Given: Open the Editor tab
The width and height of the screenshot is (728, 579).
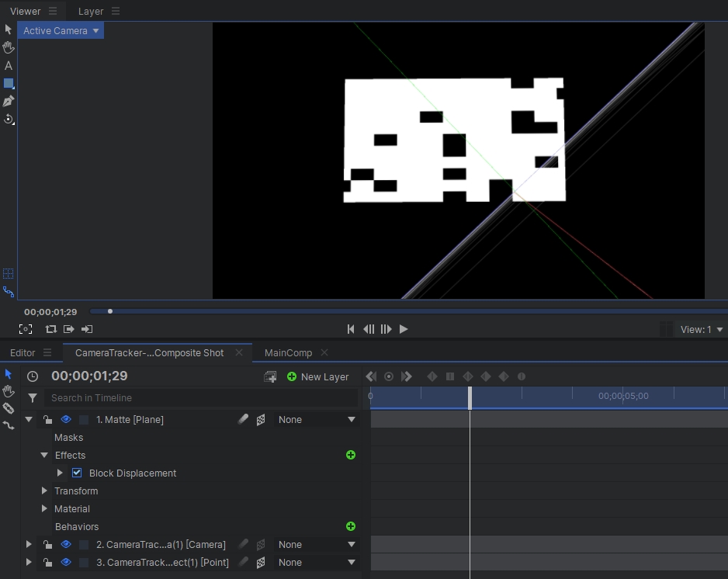Looking at the screenshot, I should point(23,353).
